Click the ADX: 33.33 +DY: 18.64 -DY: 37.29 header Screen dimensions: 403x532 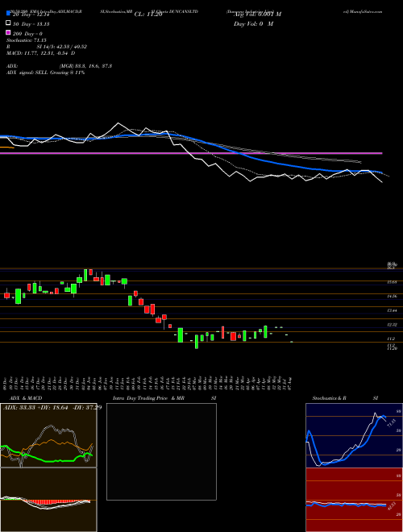tap(52, 407)
